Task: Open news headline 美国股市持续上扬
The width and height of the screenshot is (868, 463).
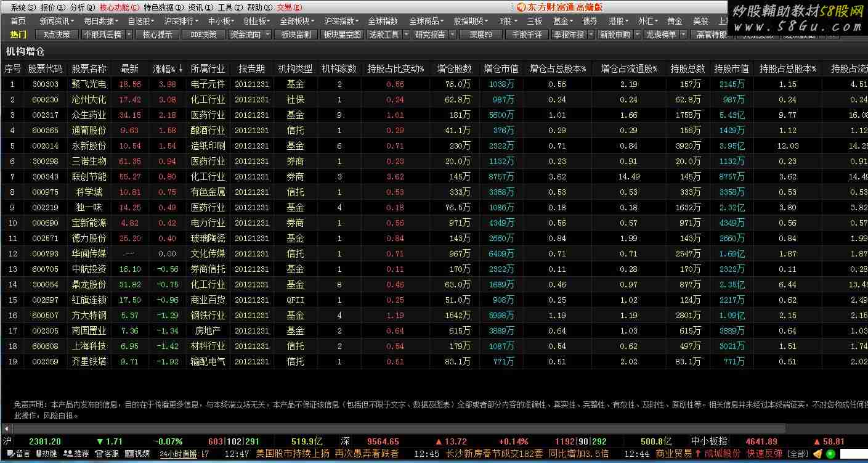Action: (293, 454)
